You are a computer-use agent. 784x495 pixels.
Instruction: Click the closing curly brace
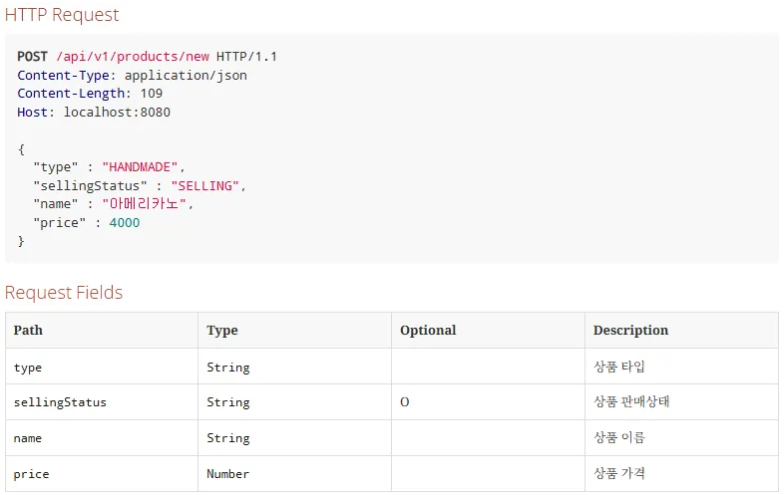coord(21,242)
